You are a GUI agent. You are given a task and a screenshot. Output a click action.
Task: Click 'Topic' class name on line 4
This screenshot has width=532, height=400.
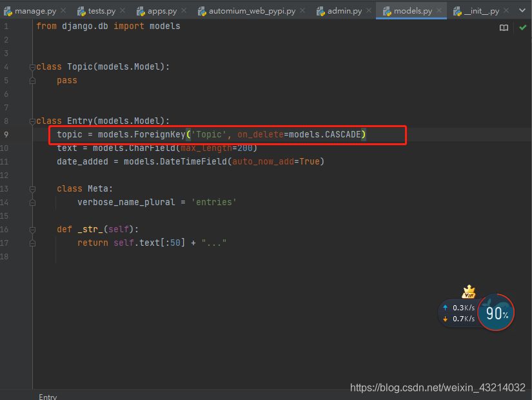80,67
